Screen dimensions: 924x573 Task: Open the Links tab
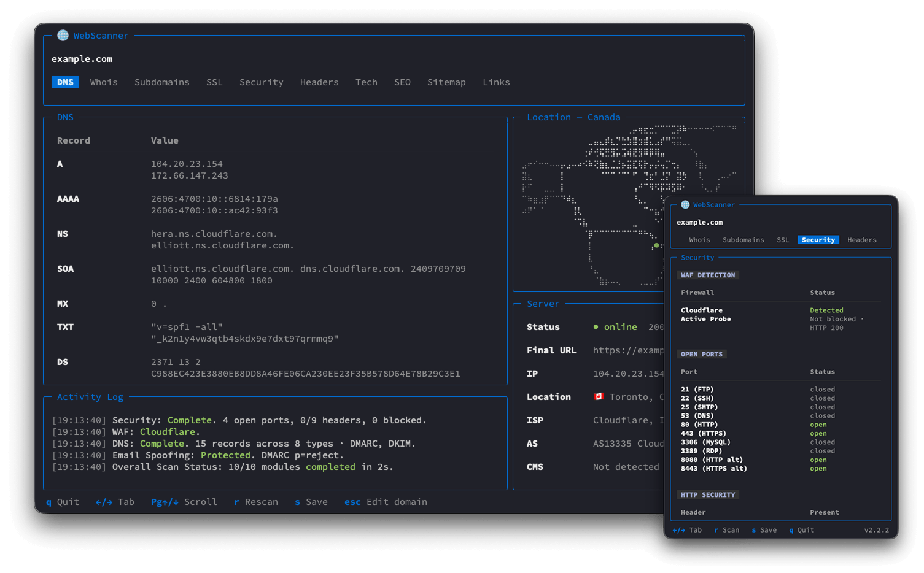click(x=496, y=82)
